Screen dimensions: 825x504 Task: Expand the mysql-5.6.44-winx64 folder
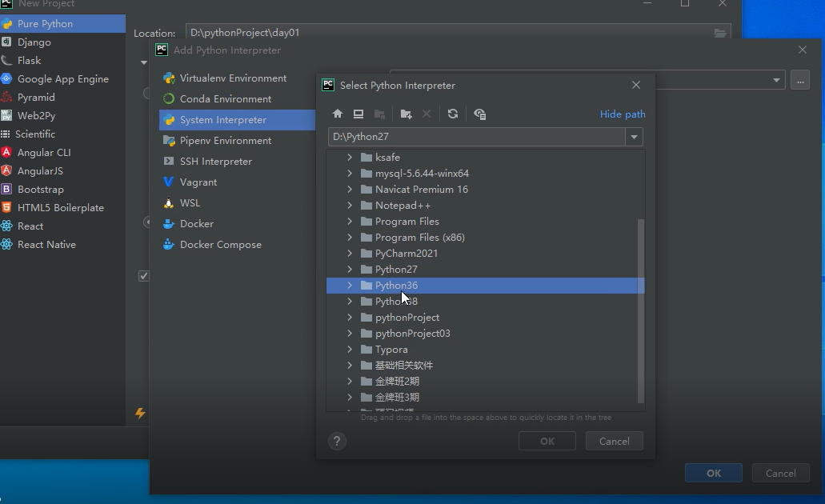(x=350, y=173)
